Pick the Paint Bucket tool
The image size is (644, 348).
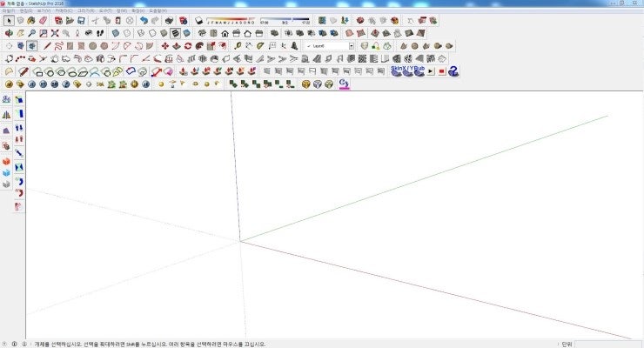tap(31, 20)
